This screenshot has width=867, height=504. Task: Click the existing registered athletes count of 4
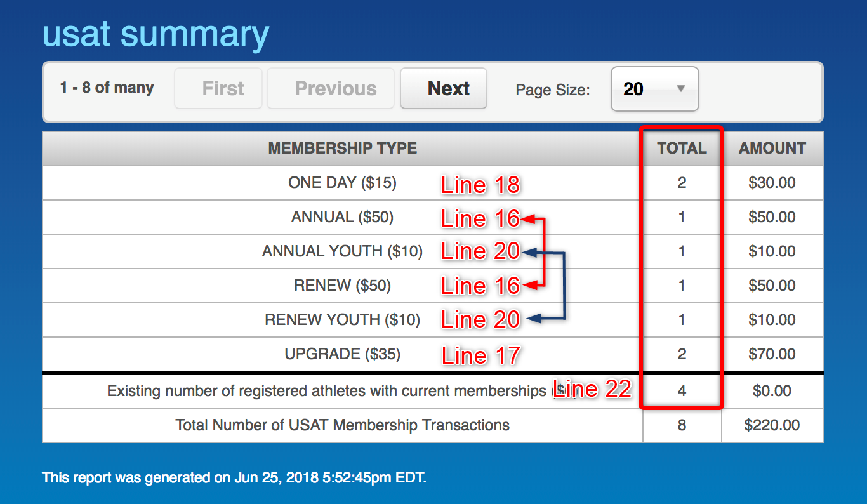[682, 391]
